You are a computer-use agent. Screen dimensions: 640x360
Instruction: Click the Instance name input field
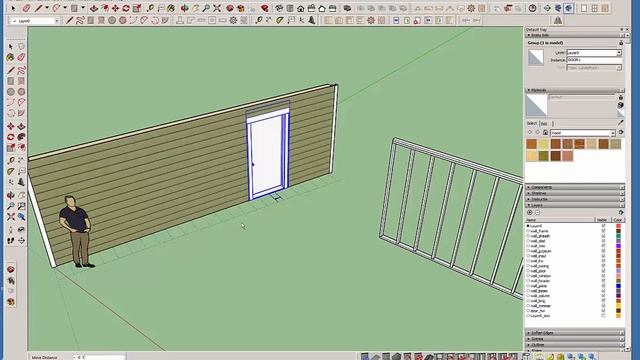[594, 60]
